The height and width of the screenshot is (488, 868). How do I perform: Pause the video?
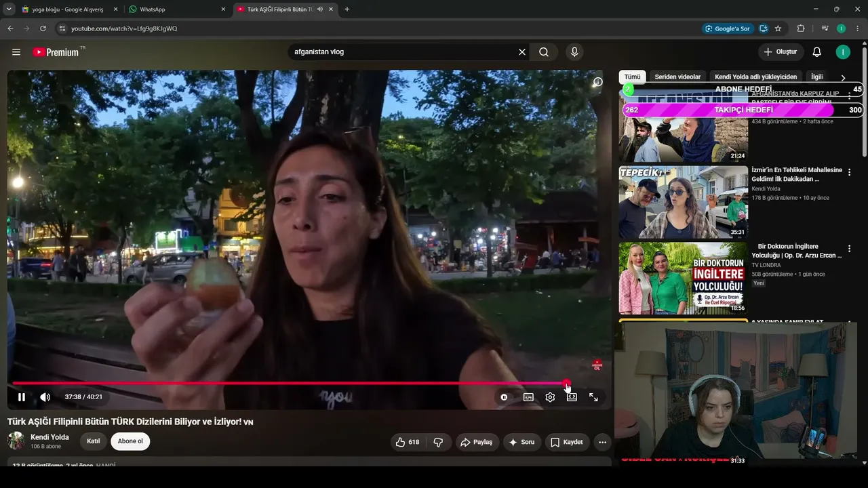click(x=22, y=397)
